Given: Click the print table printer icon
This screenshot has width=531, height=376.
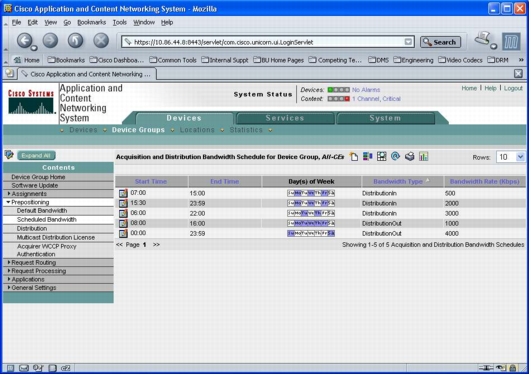Looking at the screenshot, I should pos(409,156).
